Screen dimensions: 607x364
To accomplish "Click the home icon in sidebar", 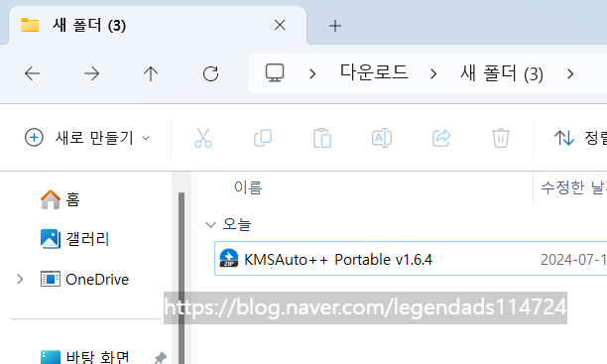I will (x=51, y=199).
